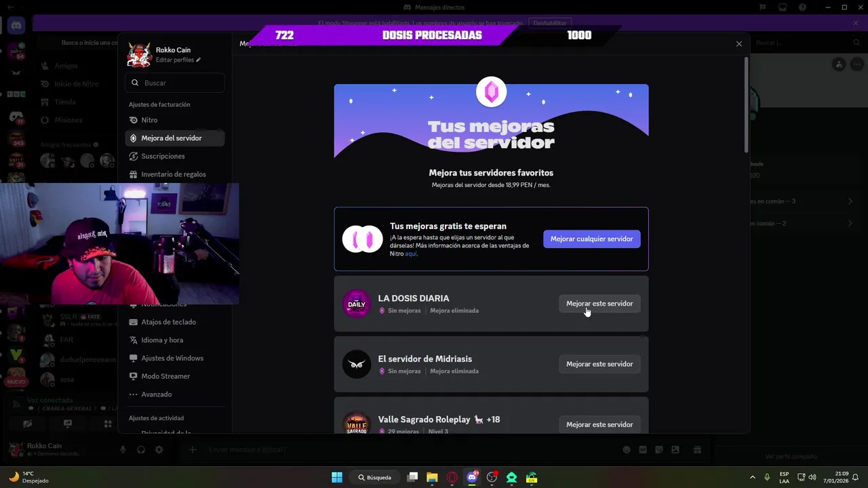Click gift icon in message bar
Screen dimensions: 868x488
pos(696,449)
